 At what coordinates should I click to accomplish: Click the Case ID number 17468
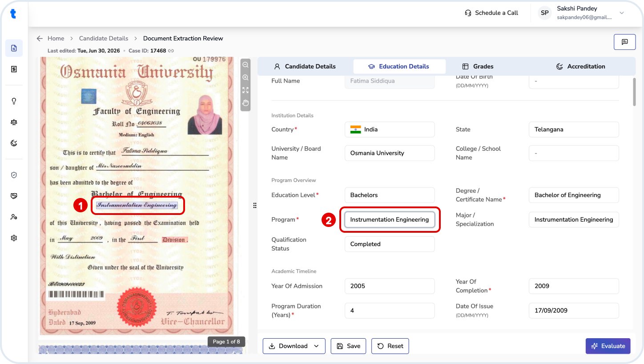pyautogui.click(x=158, y=51)
